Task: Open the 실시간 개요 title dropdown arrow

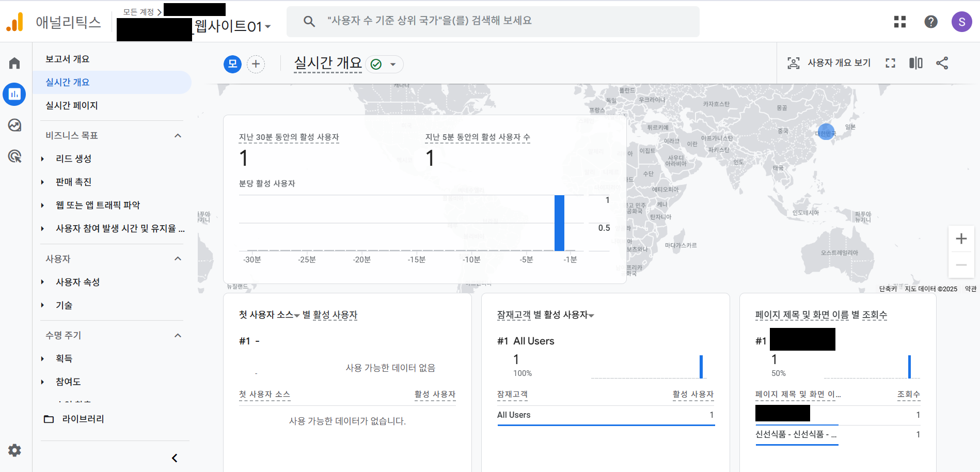Action: pos(393,65)
